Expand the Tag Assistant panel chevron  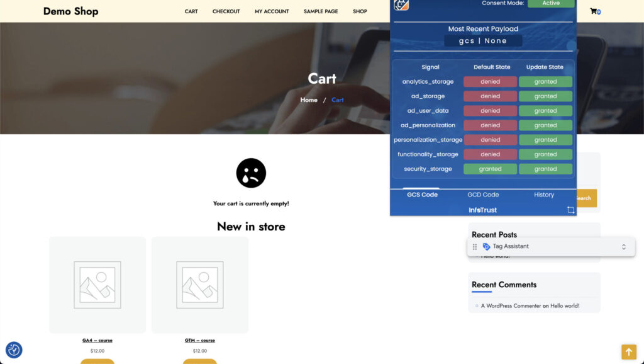(623, 247)
